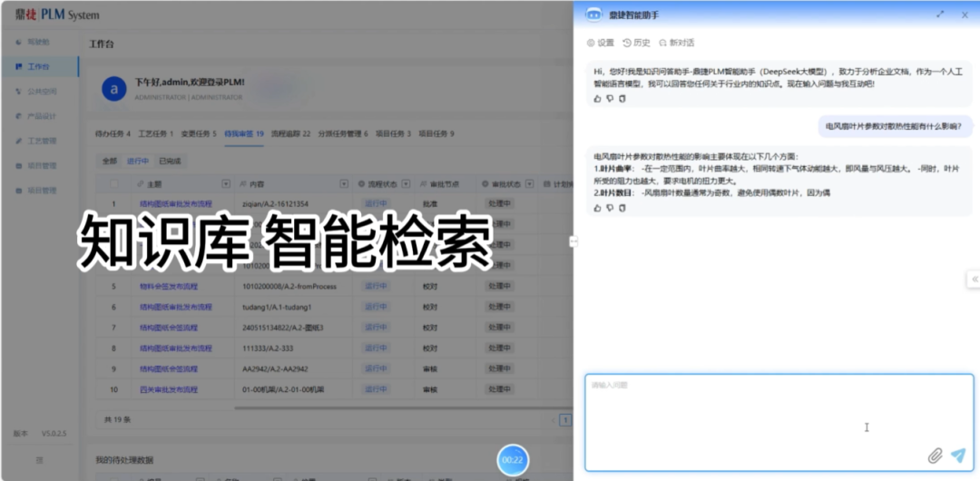
Task: Go to page 1 in pagination
Action: (565, 419)
